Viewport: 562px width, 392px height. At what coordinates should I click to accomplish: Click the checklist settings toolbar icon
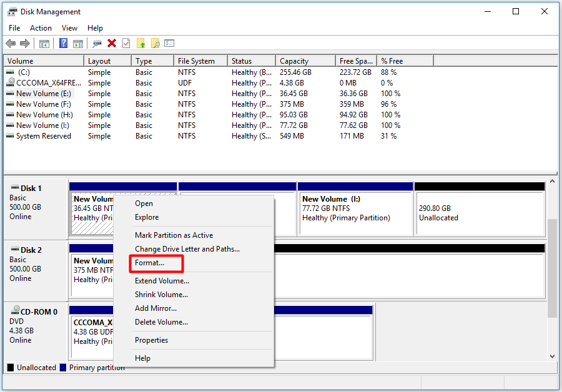169,43
